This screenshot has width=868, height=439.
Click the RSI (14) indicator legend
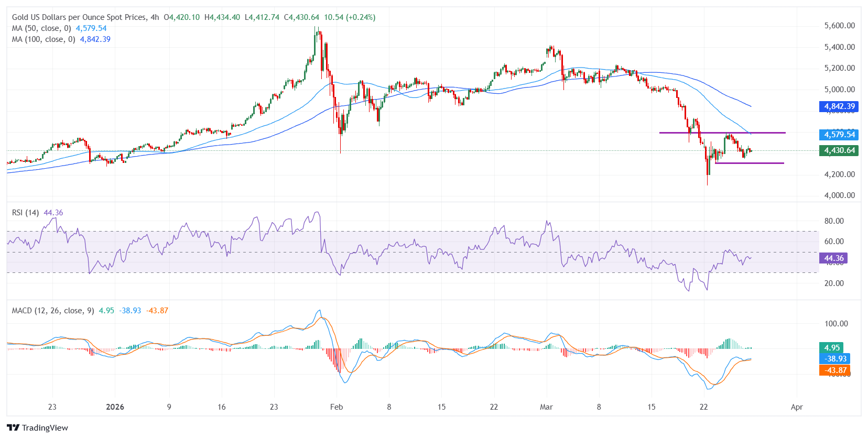coord(25,213)
